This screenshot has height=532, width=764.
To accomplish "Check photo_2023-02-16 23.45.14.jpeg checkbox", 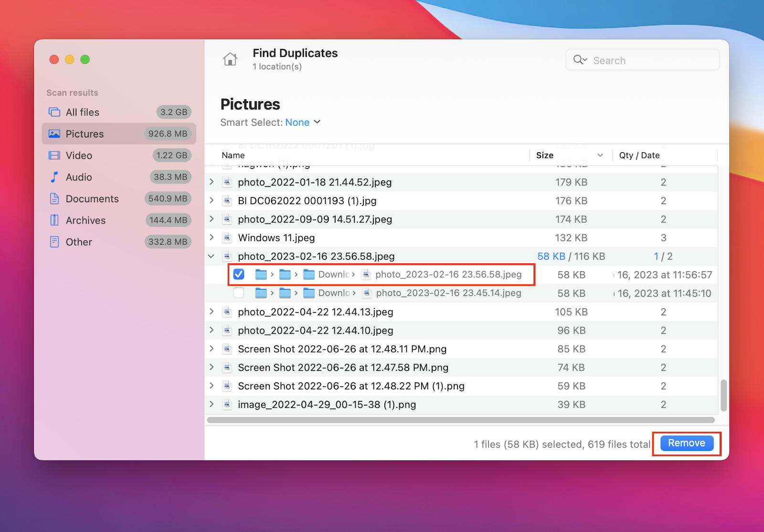I will click(239, 293).
